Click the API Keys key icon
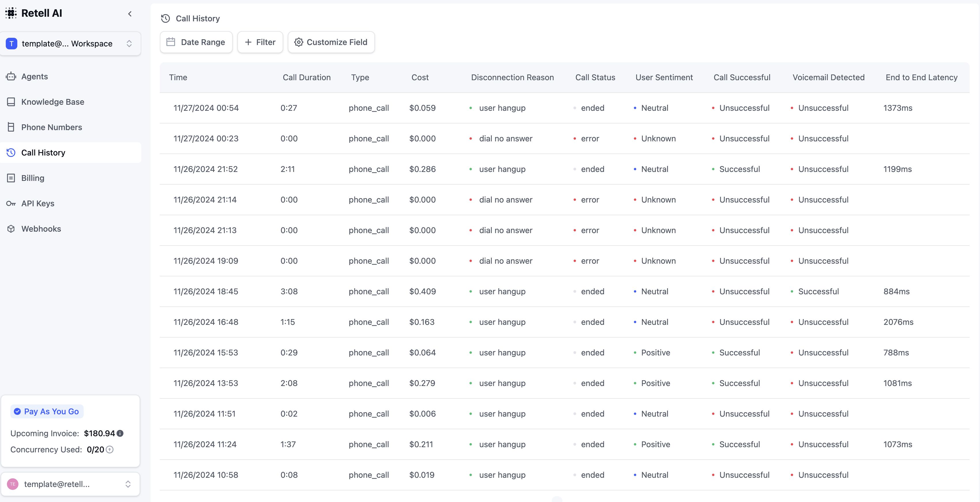This screenshot has width=980, height=502. [x=11, y=204]
